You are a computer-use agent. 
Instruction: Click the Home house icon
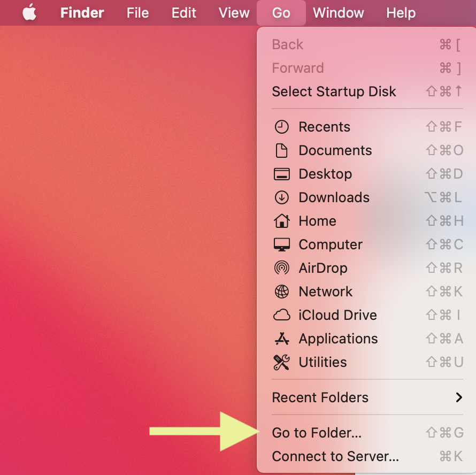[x=282, y=221]
